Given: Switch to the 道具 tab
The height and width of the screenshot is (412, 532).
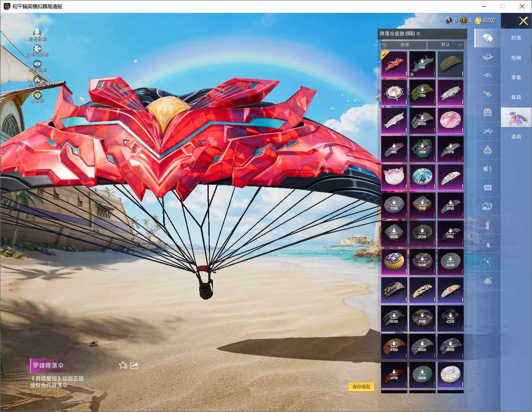Looking at the screenshot, I should (516, 137).
